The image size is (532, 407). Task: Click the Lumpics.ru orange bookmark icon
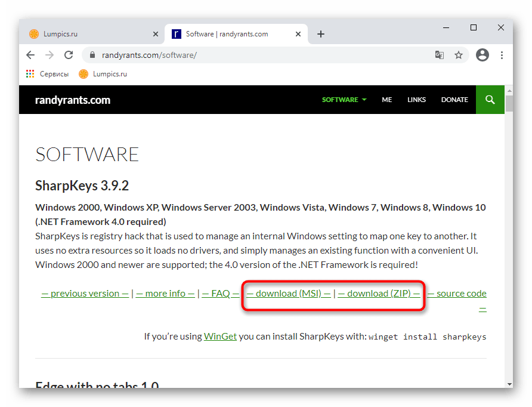point(83,73)
